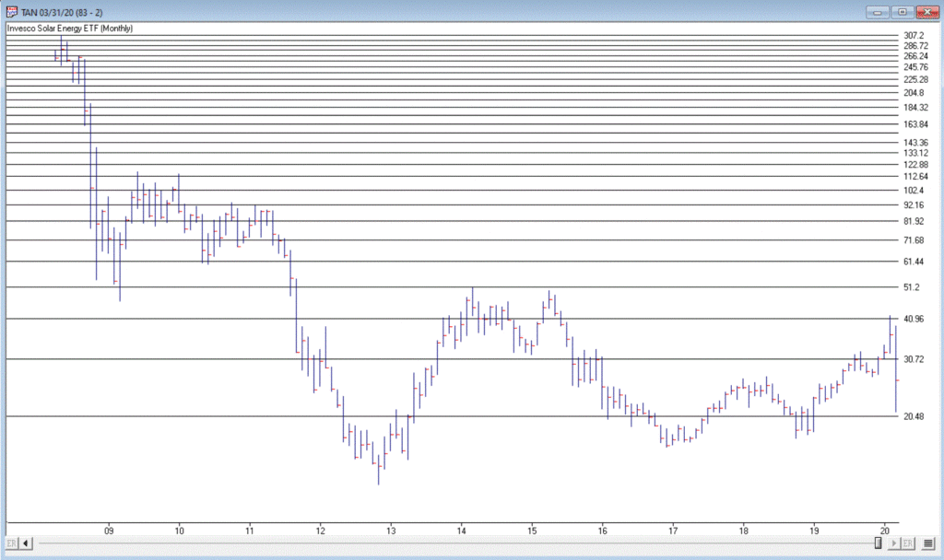
Task: Click the 'Invesco Solar Energy ETF (Monthly)' chart title
Action: pos(70,29)
